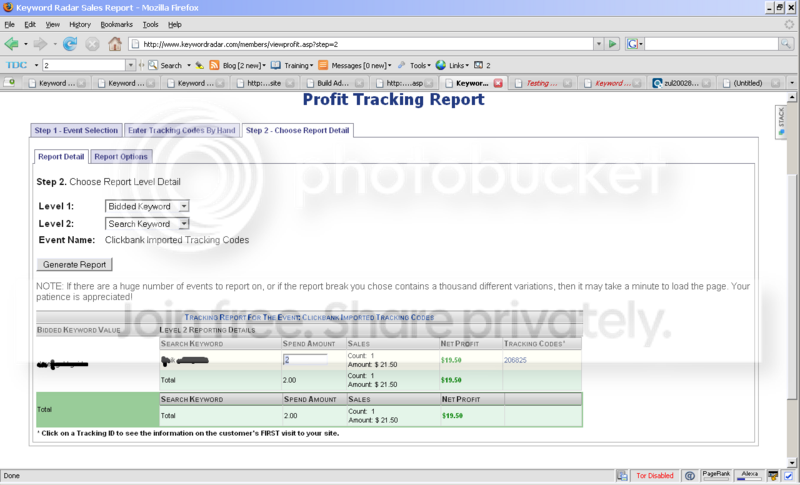This screenshot has height=485, width=800.
Task: Click the TDC toolbar text field
Action: 84,65
